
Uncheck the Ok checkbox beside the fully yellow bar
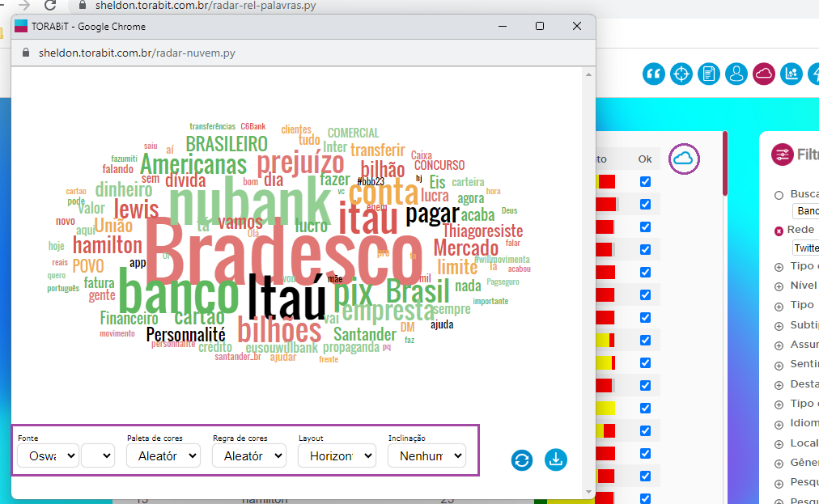point(645,408)
